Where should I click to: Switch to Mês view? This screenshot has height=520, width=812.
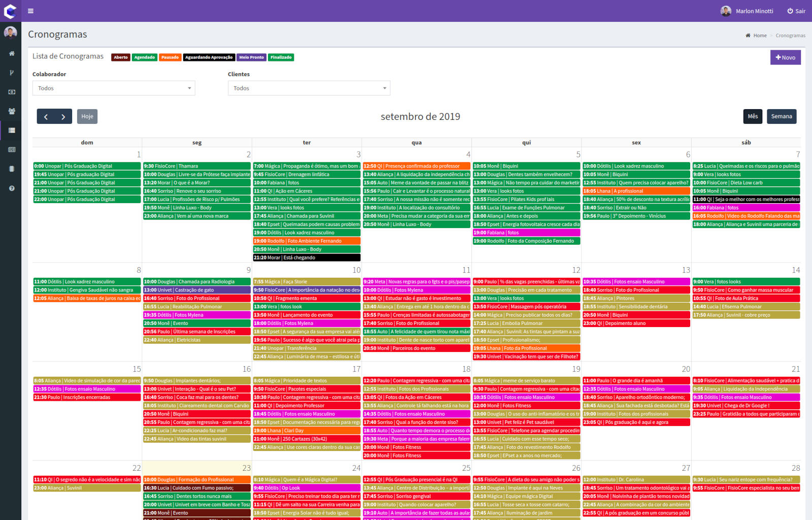coord(753,116)
